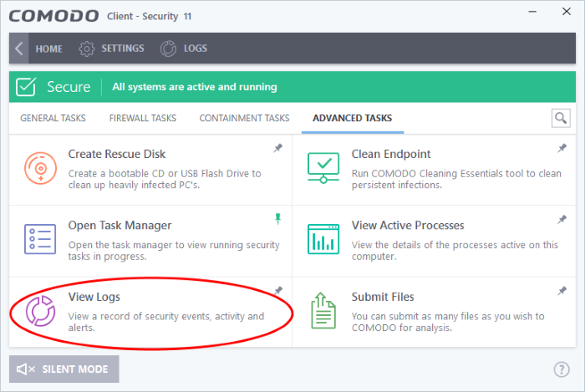The width and height of the screenshot is (585, 392).
Task: Open View Active Processes task
Action: click(408, 226)
